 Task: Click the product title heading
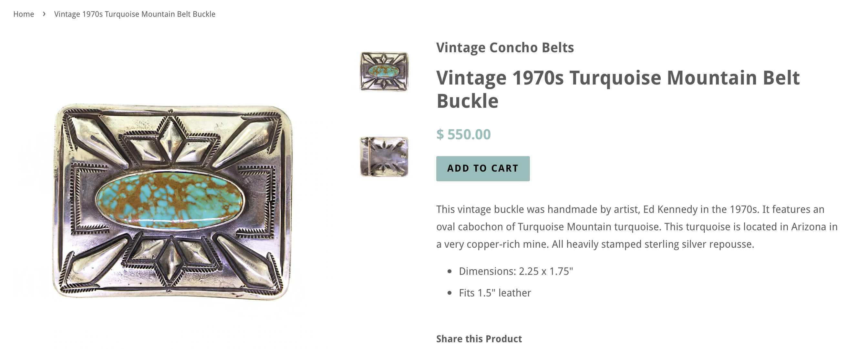tap(618, 89)
